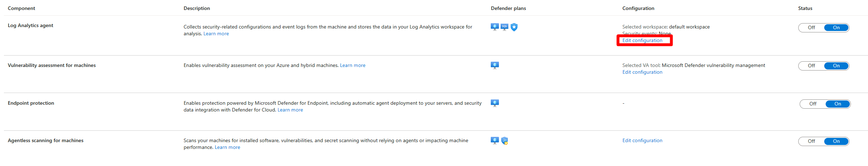
Task: Click the shield star plan icon for Log Analytics agent
Action: pos(514,27)
